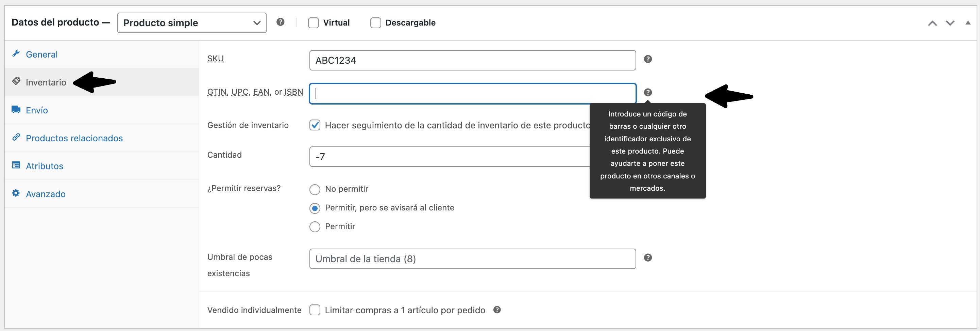980x331 pixels.
Task: Select the 'No permitir' radio option
Action: 315,189
